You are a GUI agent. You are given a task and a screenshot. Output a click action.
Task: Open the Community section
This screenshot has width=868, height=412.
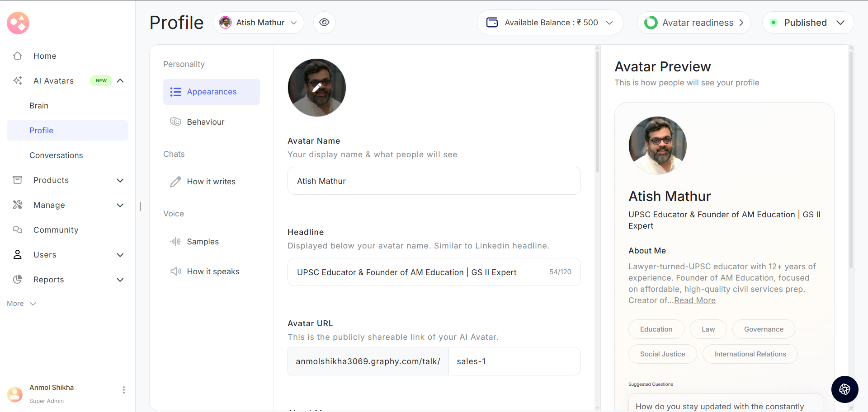(56, 230)
